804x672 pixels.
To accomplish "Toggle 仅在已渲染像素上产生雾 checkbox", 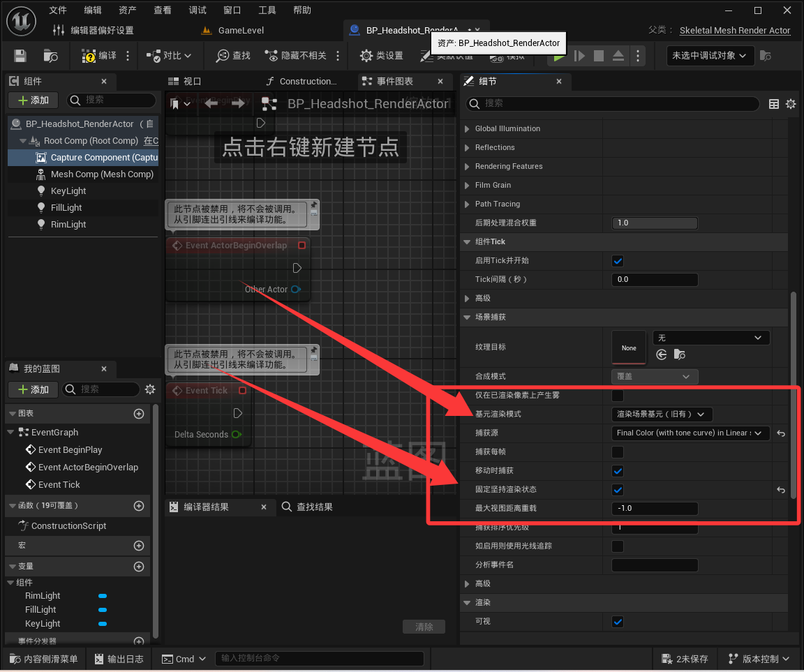I will (x=618, y=396).
